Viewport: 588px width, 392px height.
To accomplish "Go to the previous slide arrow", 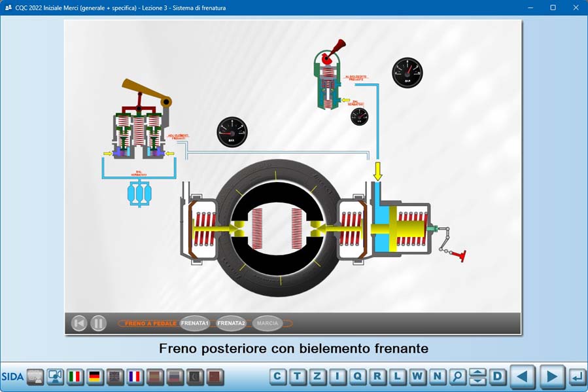I will (522, 377).
